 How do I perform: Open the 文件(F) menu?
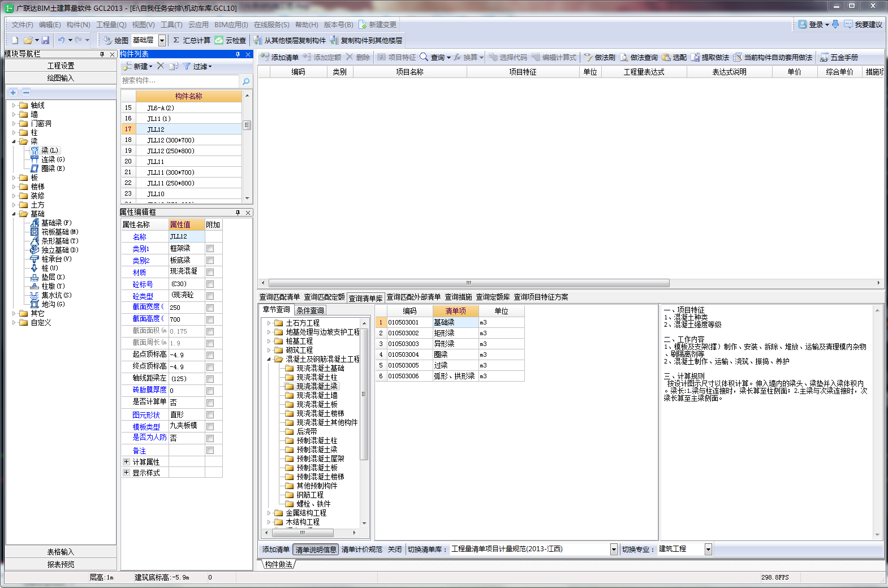23,25
